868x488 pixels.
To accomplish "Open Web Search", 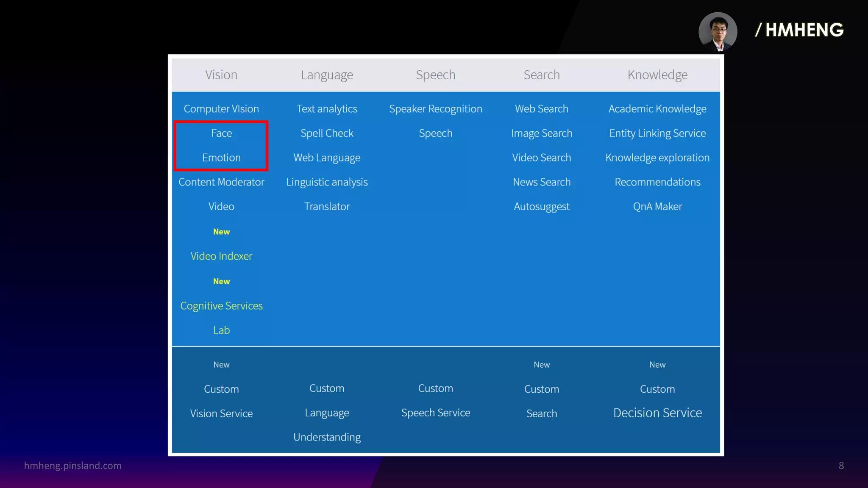I will (x=542, y=109).
